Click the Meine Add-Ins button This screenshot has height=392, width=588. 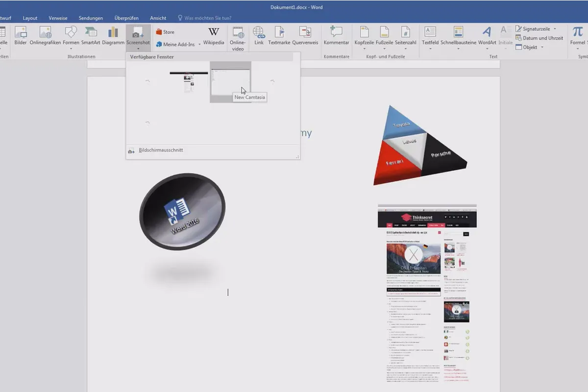point(175,44)
